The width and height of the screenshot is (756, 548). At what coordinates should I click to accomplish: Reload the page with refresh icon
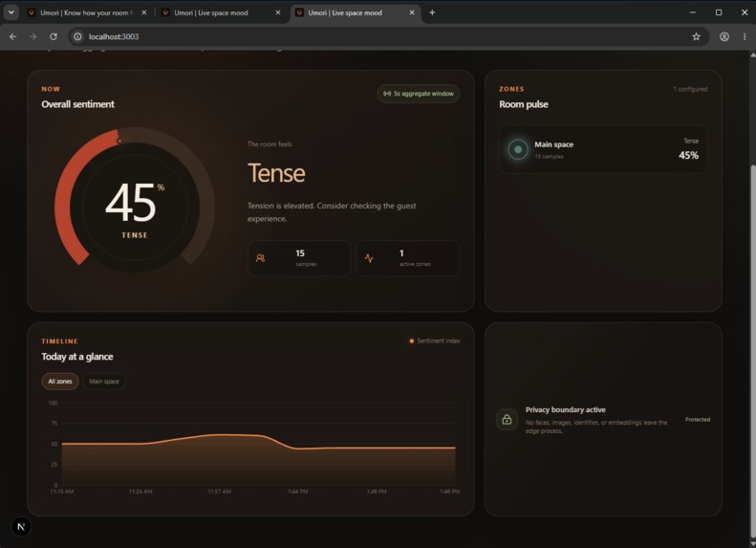coord(54,36)
